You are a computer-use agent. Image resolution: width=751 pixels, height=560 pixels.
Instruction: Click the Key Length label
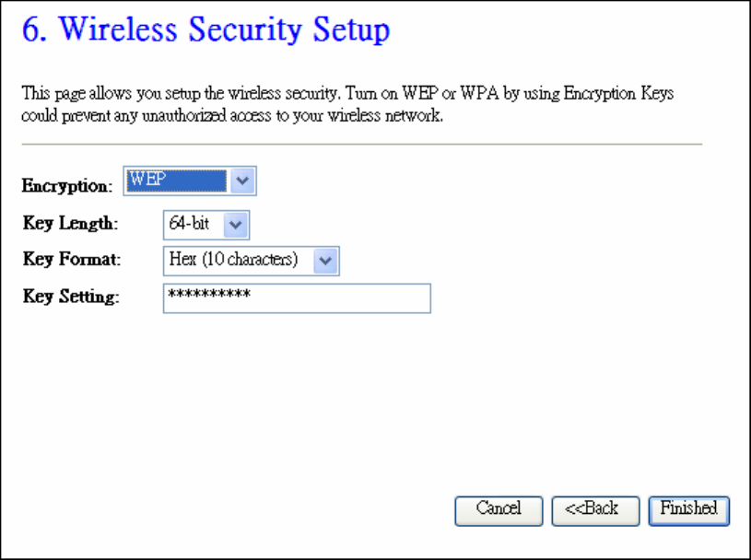point(71,224)
